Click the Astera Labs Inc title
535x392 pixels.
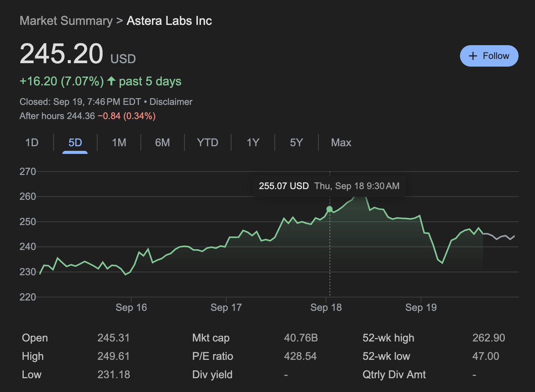169,21
